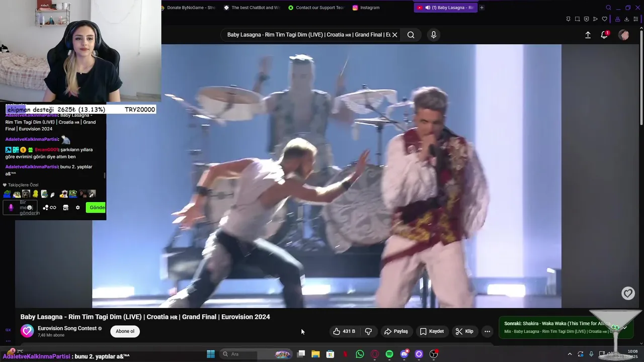Image resolution: width=644 pixels, height=362 pixels.
Task: Open the Windows Start button
Action: (211, 354)
